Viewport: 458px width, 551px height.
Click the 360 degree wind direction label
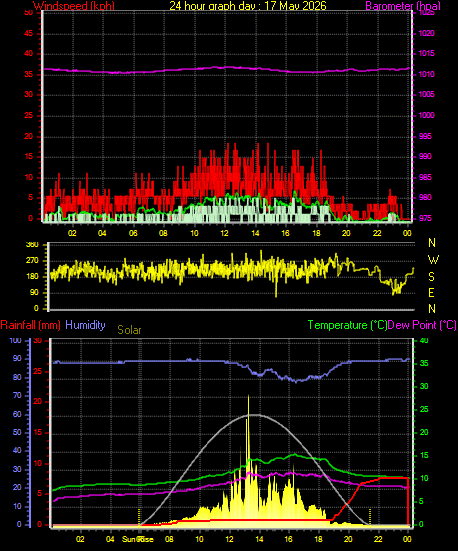click(x=32, y=245)
